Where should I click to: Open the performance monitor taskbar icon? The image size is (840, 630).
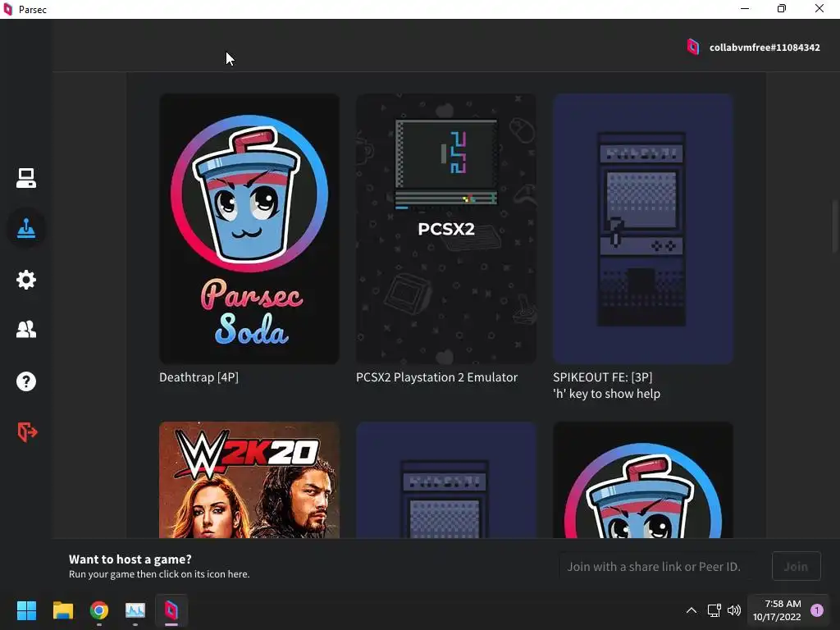pos(135,610)
